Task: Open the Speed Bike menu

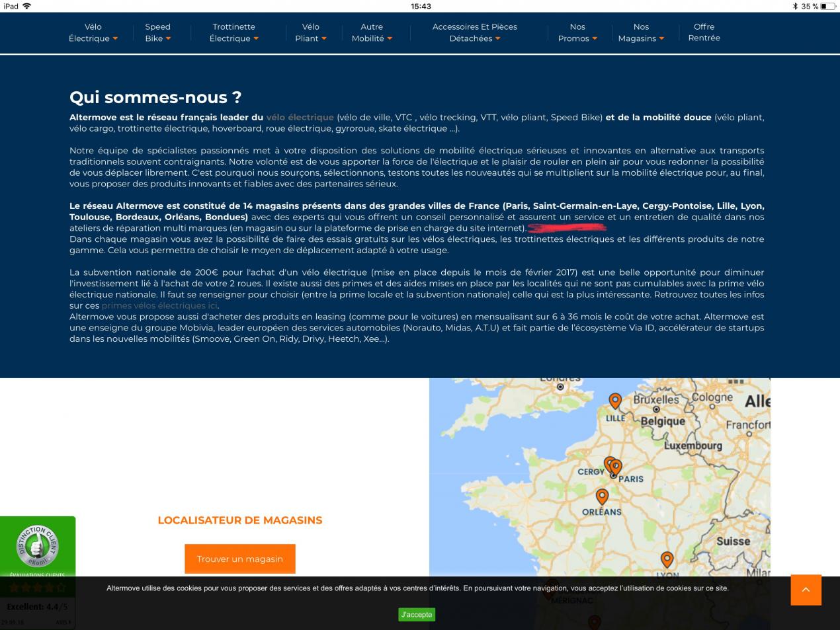Action: pos(158,32)
